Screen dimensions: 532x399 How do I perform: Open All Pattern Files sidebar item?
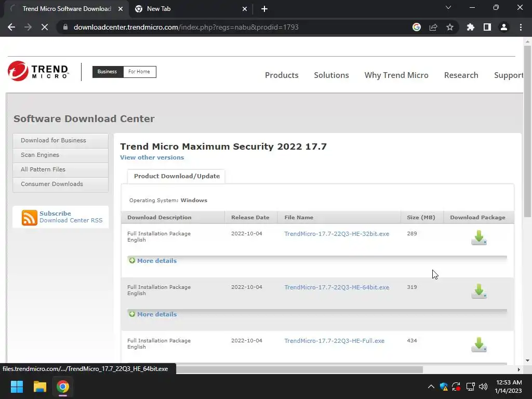pyautogui.click(x=60, y=170)
